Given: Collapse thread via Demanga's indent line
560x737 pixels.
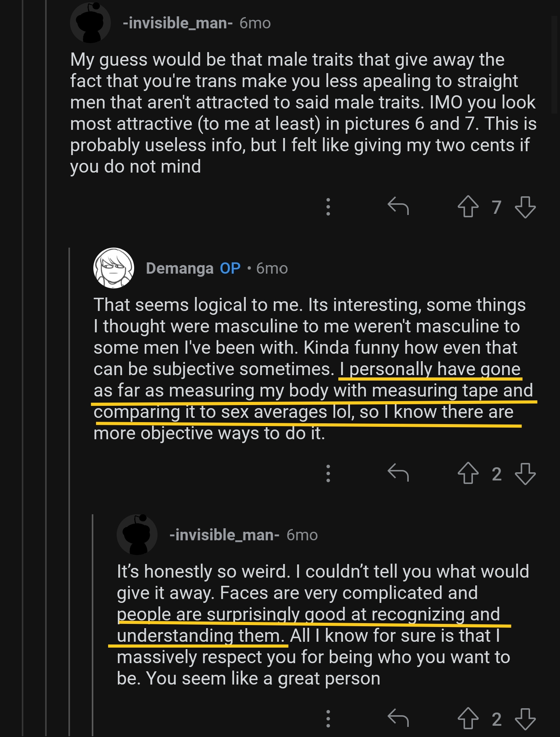Looking at the screenshot, I should [x=69, y=492].
